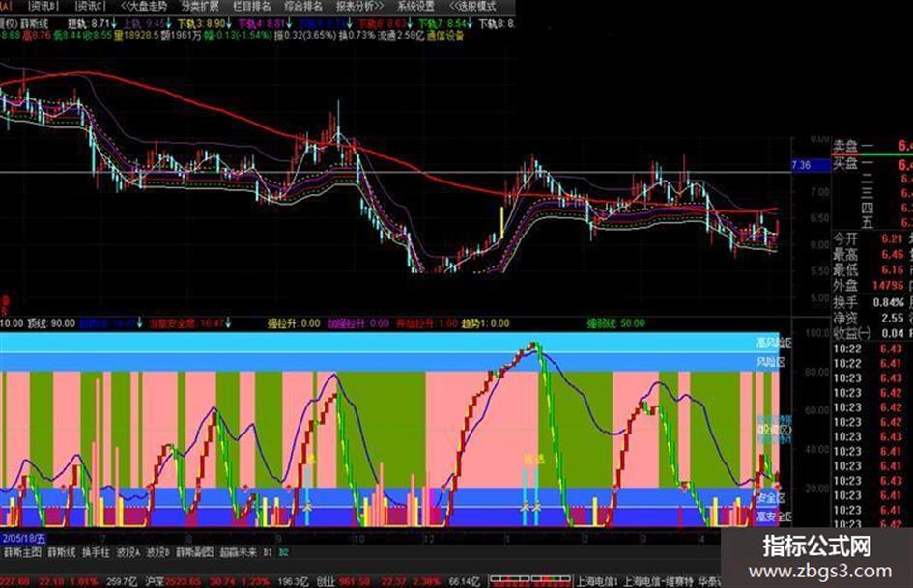Open the 分类扩展 menu
The width and height of the screenshot is (913, 588).
pos(200,7)
